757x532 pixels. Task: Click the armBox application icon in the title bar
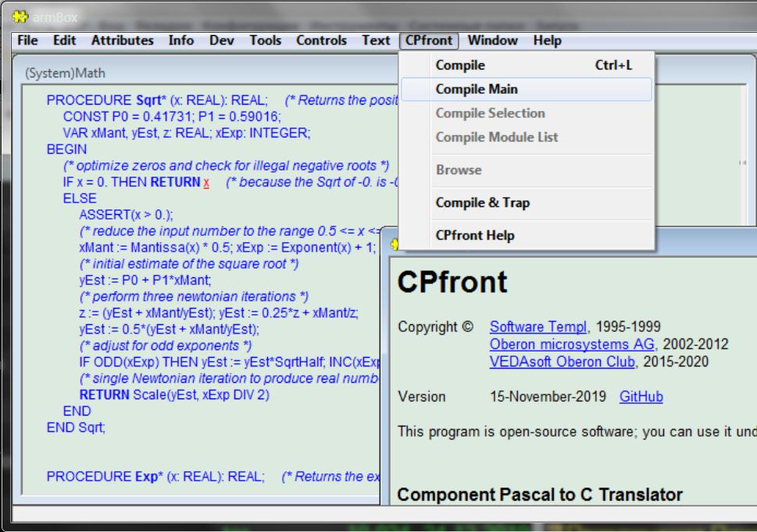pyautogui.click(x=20, y=17)
